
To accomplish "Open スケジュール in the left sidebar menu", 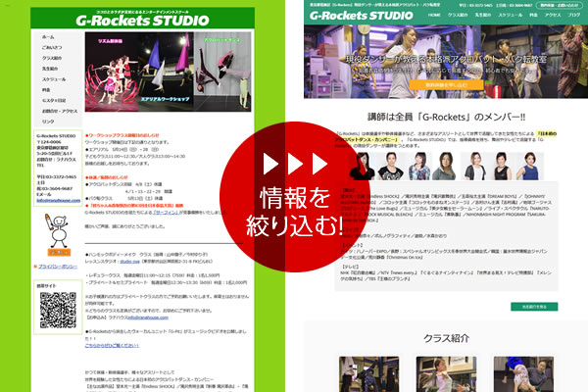I will click(x=55, y=76).
